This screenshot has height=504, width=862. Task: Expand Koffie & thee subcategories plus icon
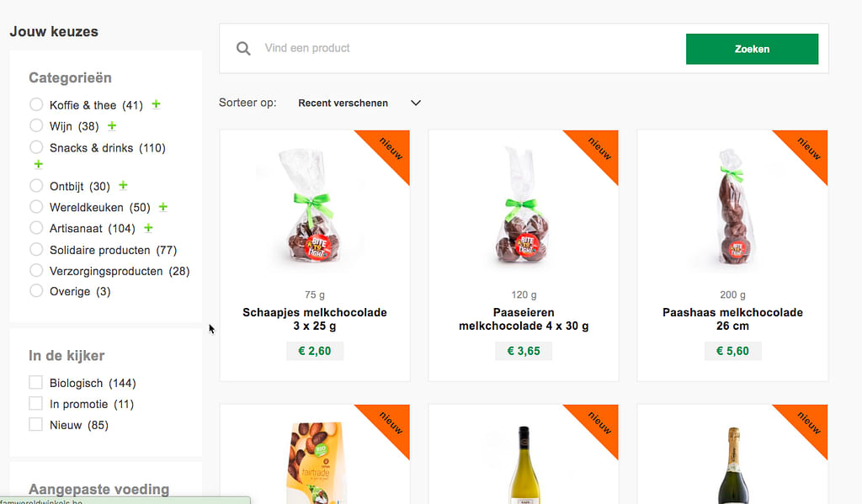point(157,105)
